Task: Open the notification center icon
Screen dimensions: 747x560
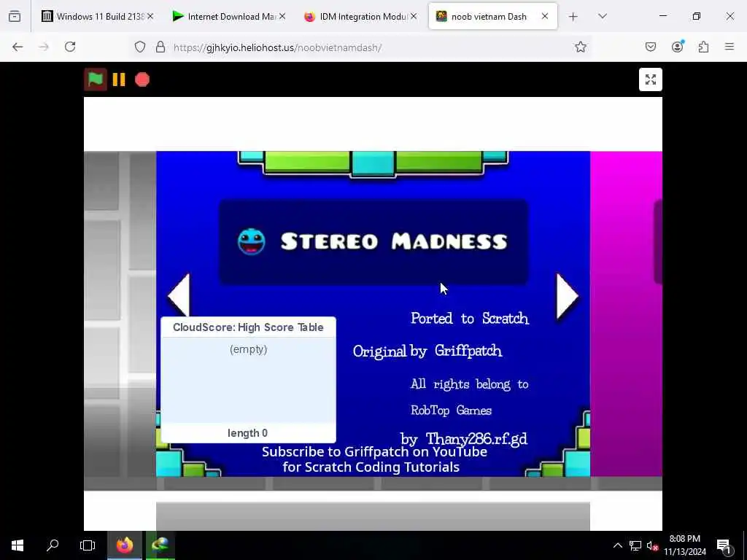Action: click(724, 545)
